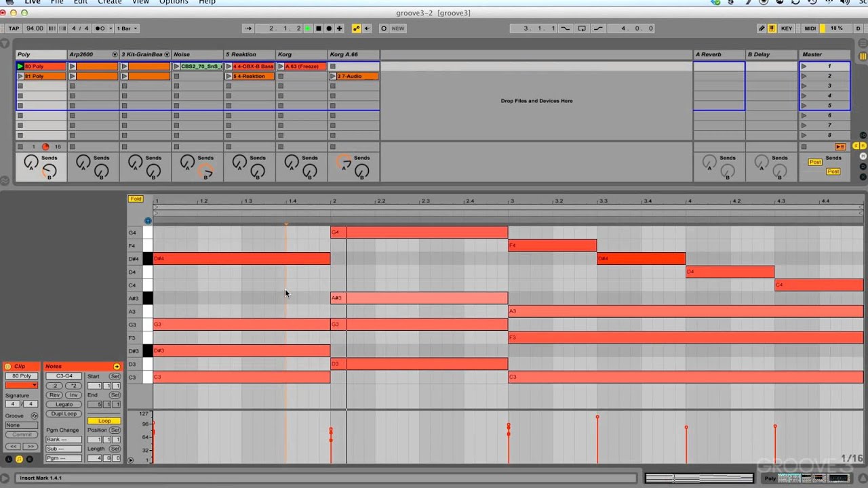868x488 pixels.
Task: Enable Draw Mode pencil
Action: pyautogui.click(x=762, y=28)
